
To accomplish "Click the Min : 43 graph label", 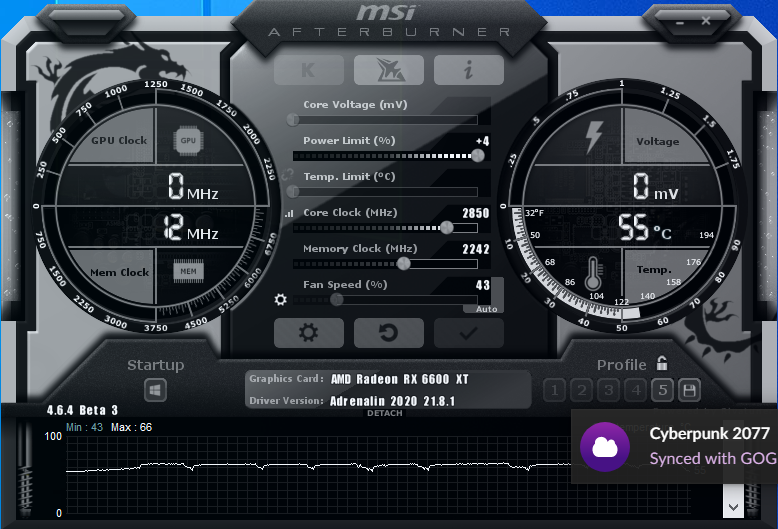I will click(x=84, y=427).
